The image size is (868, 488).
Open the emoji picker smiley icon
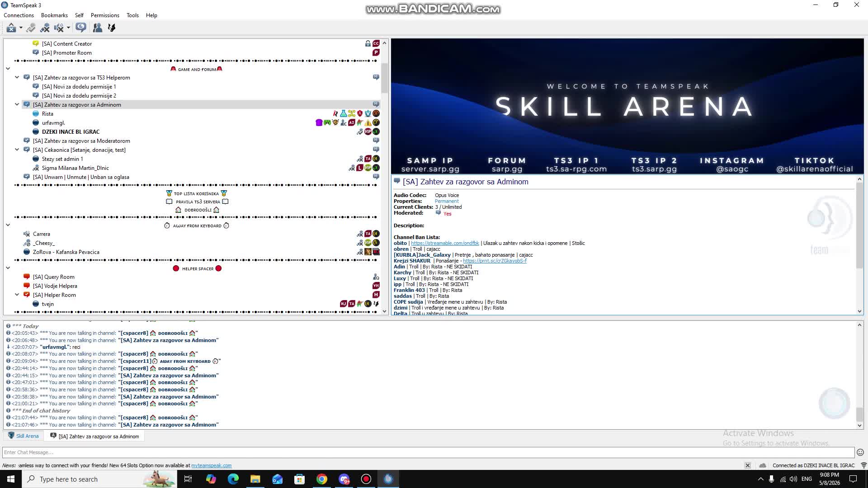click(x=860, y=452)
